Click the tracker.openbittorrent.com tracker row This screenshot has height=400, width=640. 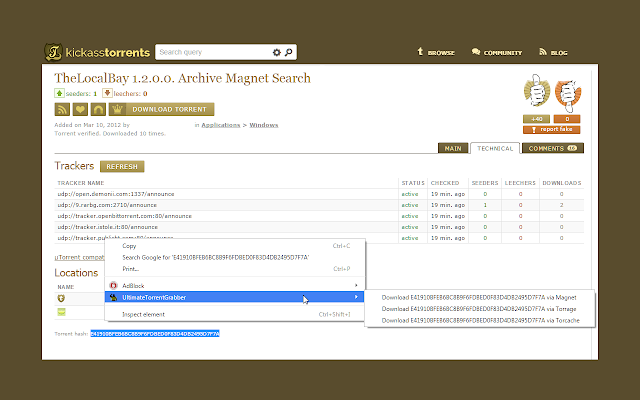click(x=319, y=216)
